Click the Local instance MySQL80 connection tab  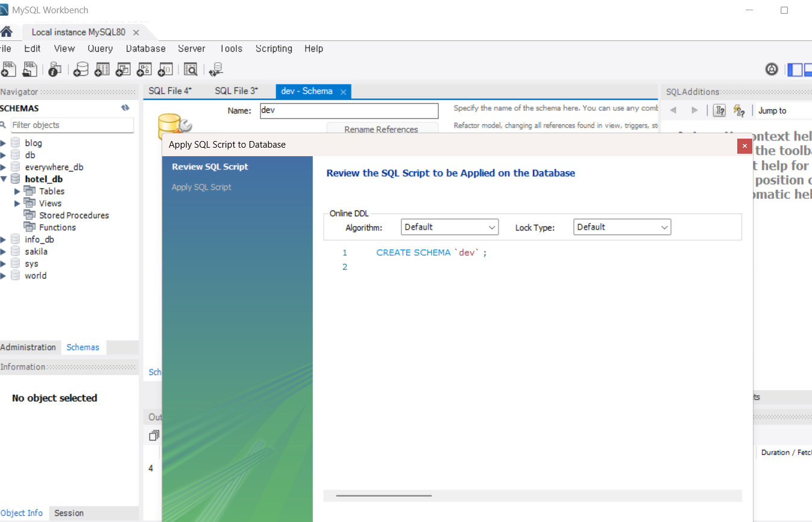78,33
